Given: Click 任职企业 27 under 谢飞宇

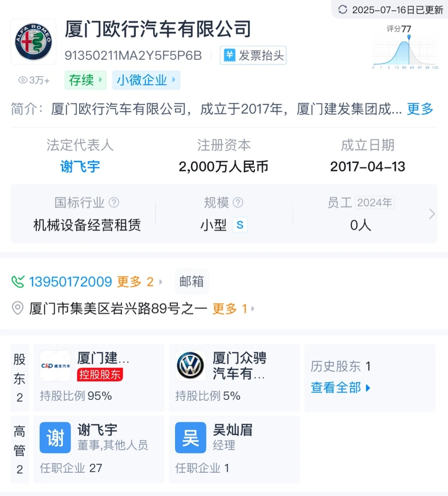Looking at the screenshot, I should coord(71,468).
